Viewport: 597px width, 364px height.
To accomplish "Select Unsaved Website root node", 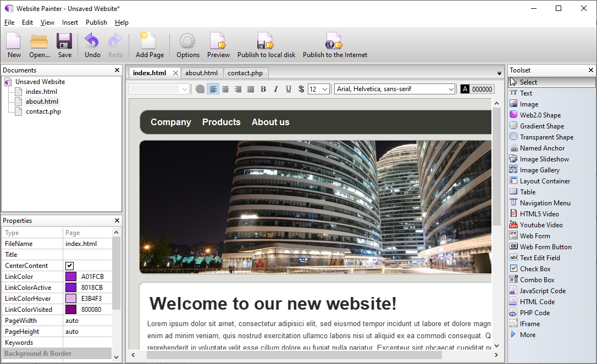I will click(40, 82).
